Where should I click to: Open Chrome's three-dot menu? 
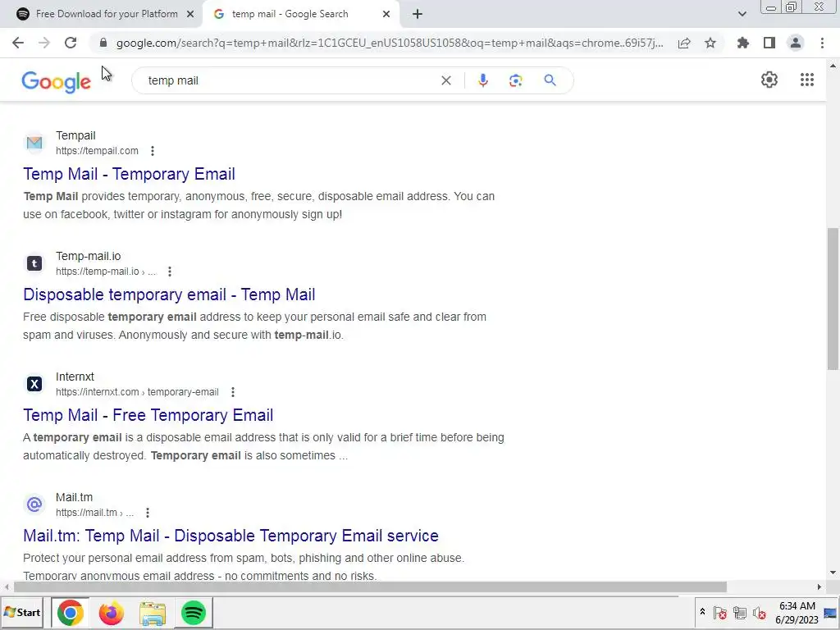(822, 43)
